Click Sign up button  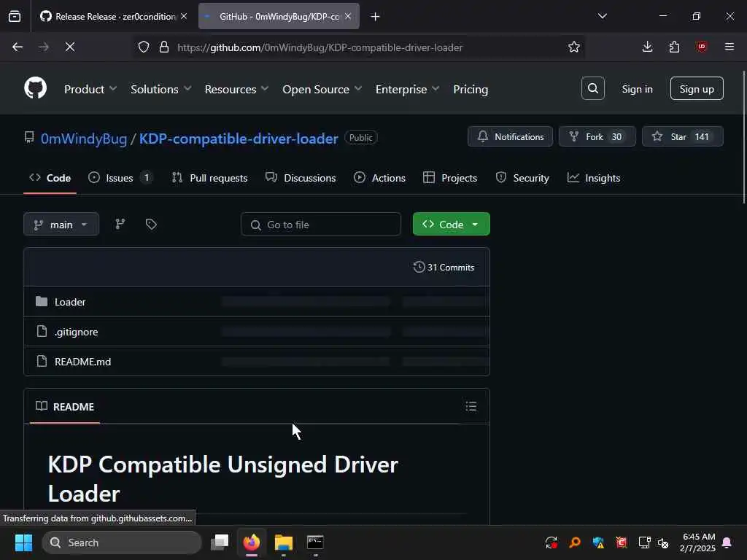click(x=697, y=88)
